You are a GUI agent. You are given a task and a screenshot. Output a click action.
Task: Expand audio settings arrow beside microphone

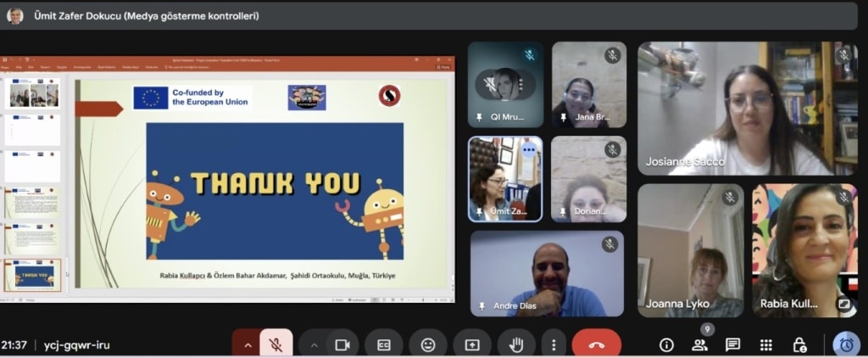pos(248,344)
